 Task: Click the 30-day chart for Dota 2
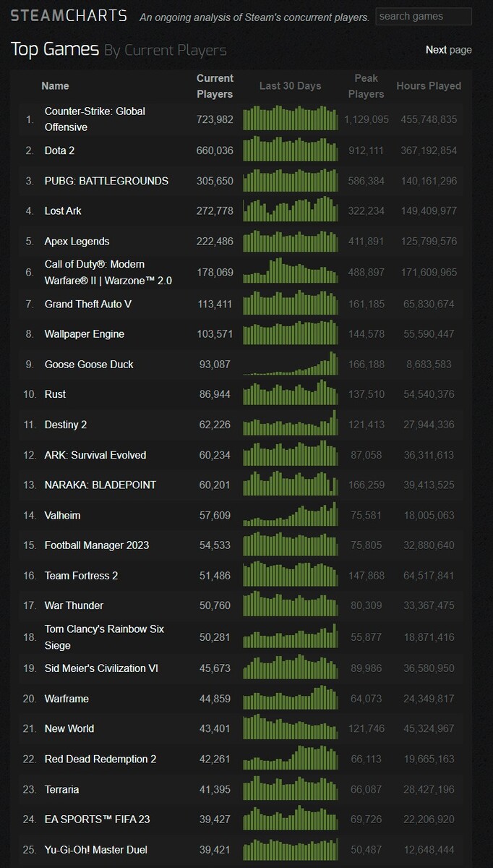coord(291,149)
